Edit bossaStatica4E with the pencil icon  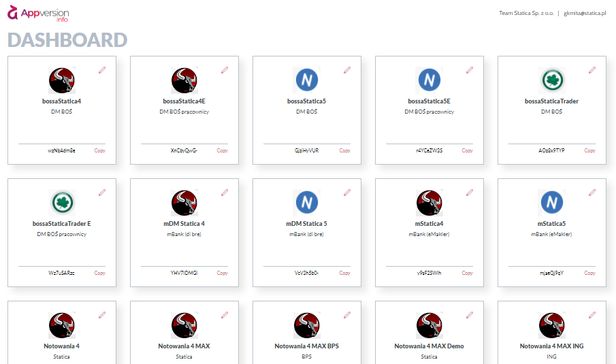coord(225,70)
